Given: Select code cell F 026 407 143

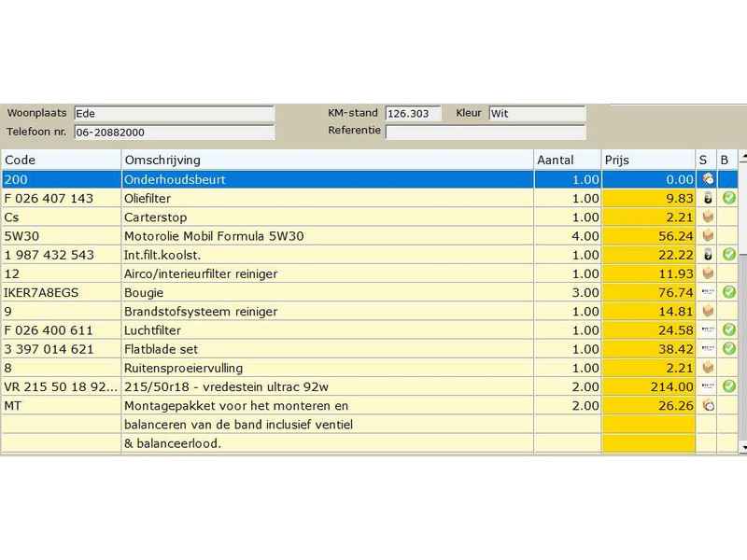Looking at the screenshot, I should 61,199.
